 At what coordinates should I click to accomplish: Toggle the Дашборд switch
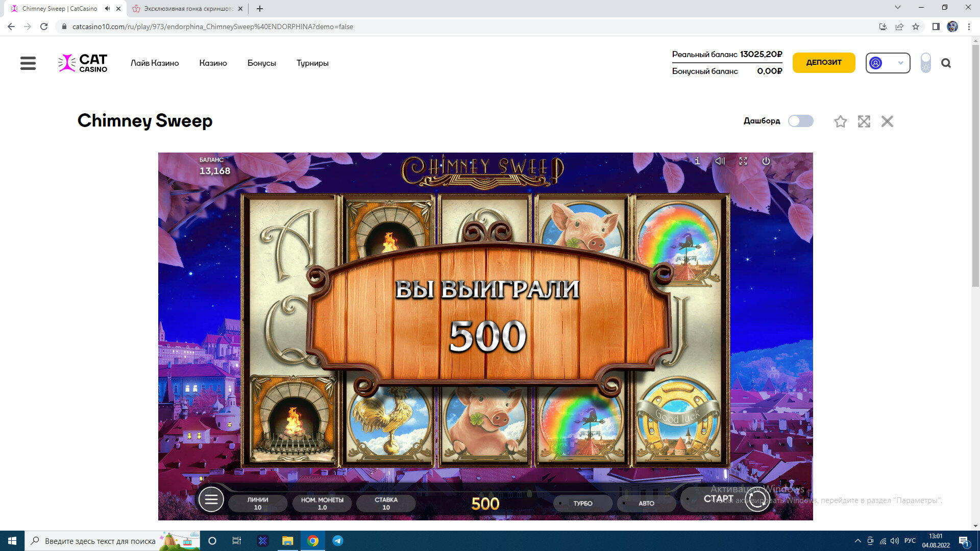coord(800,121)
